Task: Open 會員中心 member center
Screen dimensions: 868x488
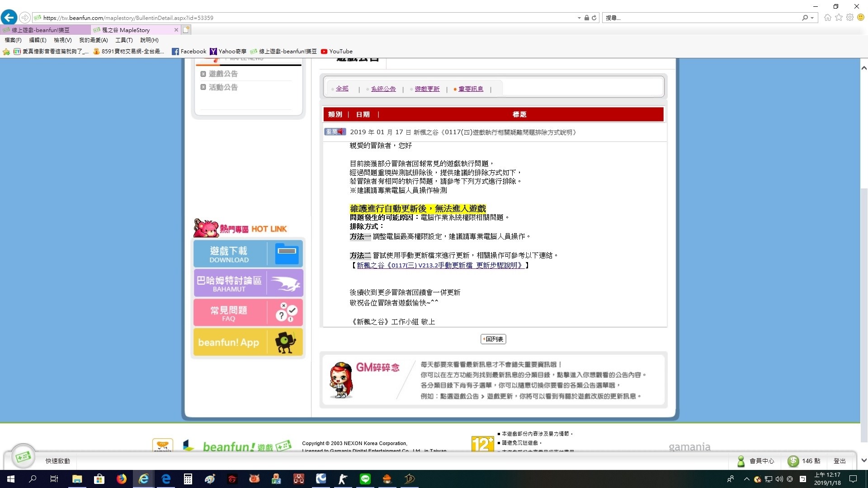Action: point(756,461)
